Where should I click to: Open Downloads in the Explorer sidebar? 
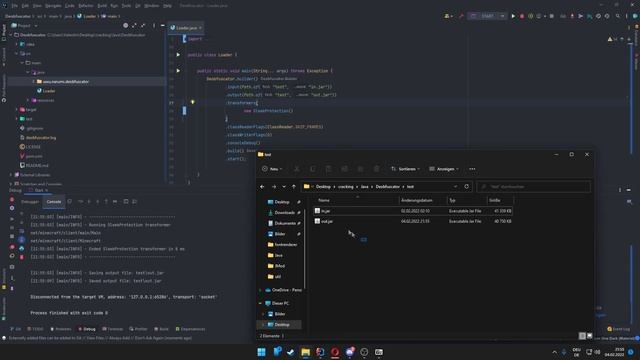[x=284, y=213]
